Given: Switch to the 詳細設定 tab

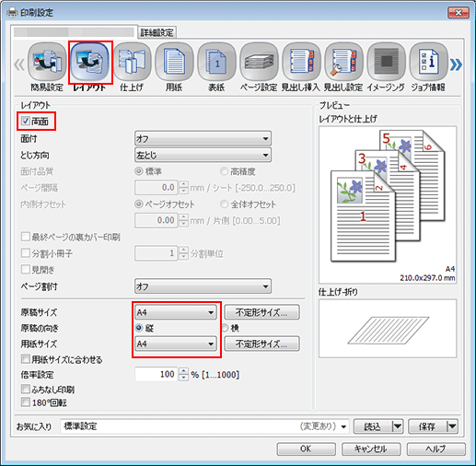Looking at the screenshot, I should (x=157, y=32).
